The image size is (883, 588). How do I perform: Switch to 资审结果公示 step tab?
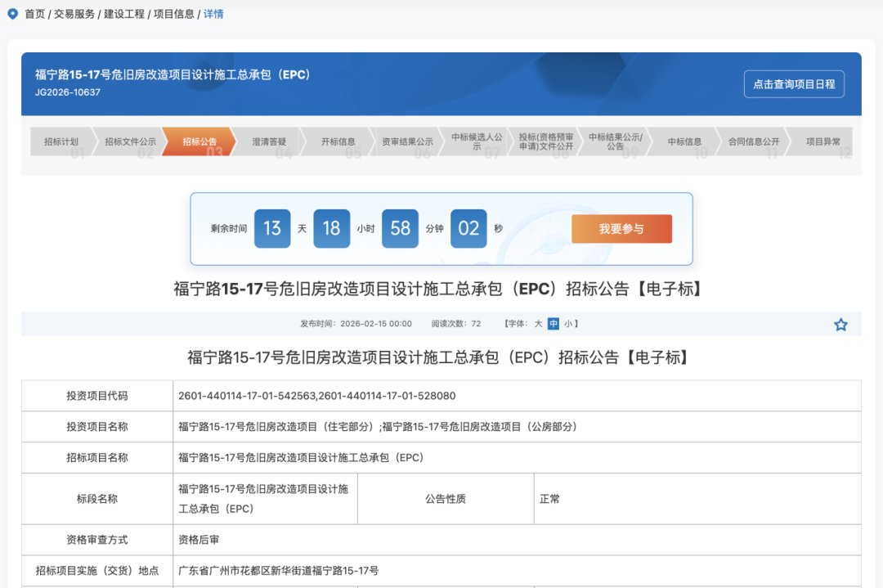pyautogui.click(x=407, y=141)
